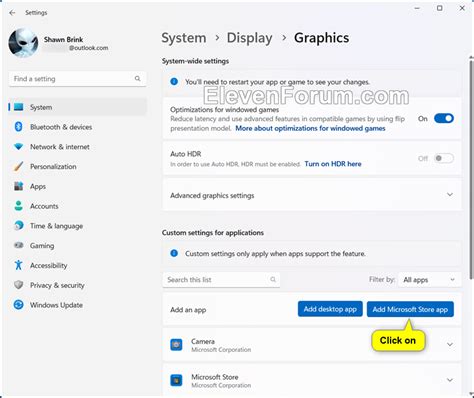474x398 pixels.
Task: Click the Advanced graphics settings label
Action: click(212, 195)
